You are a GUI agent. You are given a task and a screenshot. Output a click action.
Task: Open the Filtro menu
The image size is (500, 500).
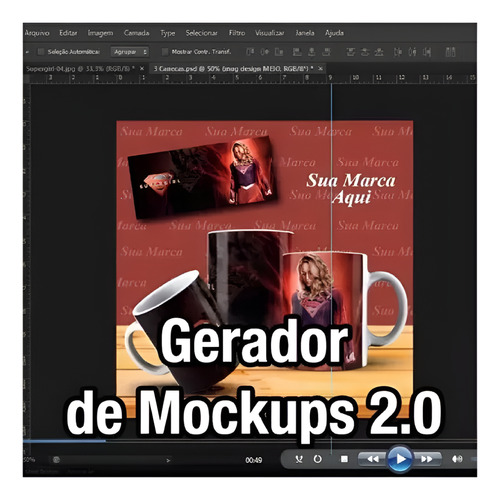(x=237, y=33)
